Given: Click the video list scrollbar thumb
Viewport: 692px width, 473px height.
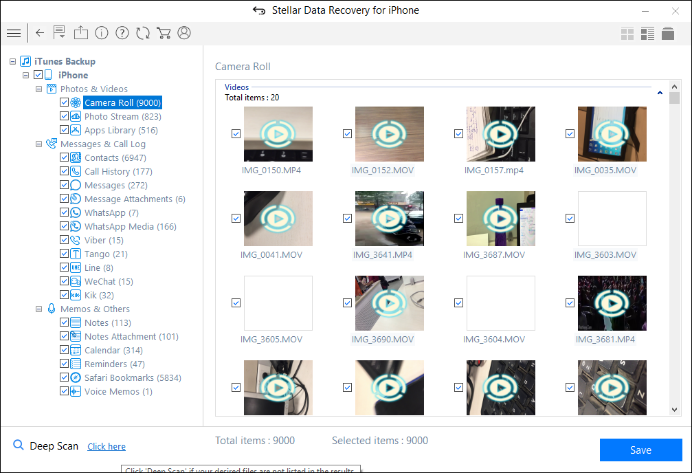Looking at the screenshot, I should point(674,98).
